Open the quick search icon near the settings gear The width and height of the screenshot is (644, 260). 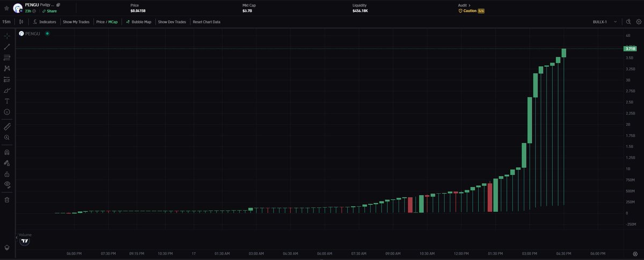click(x=628, y=22)
